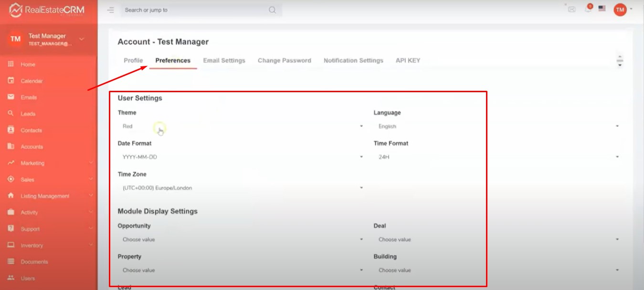Image resolution: width=644 pixels, height=290 pixels.
Task: Click the Emails envelope icon
Action: click(11, 97)
